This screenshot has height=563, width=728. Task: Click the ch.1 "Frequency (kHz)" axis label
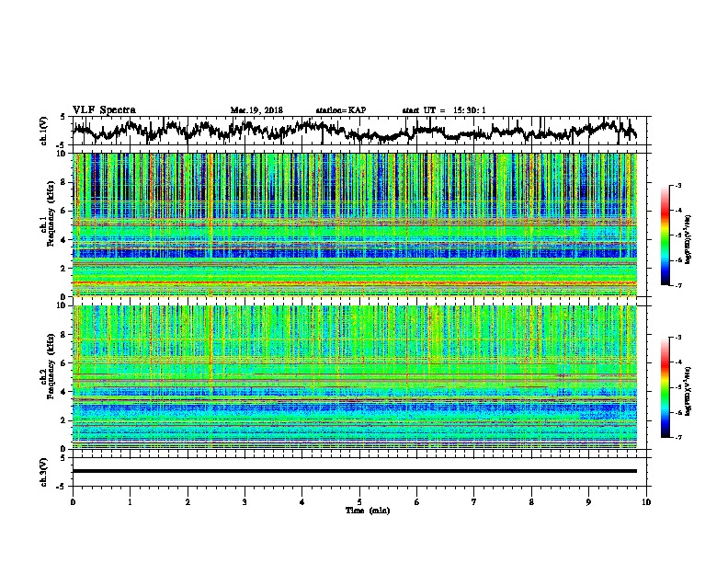(51, 213)
